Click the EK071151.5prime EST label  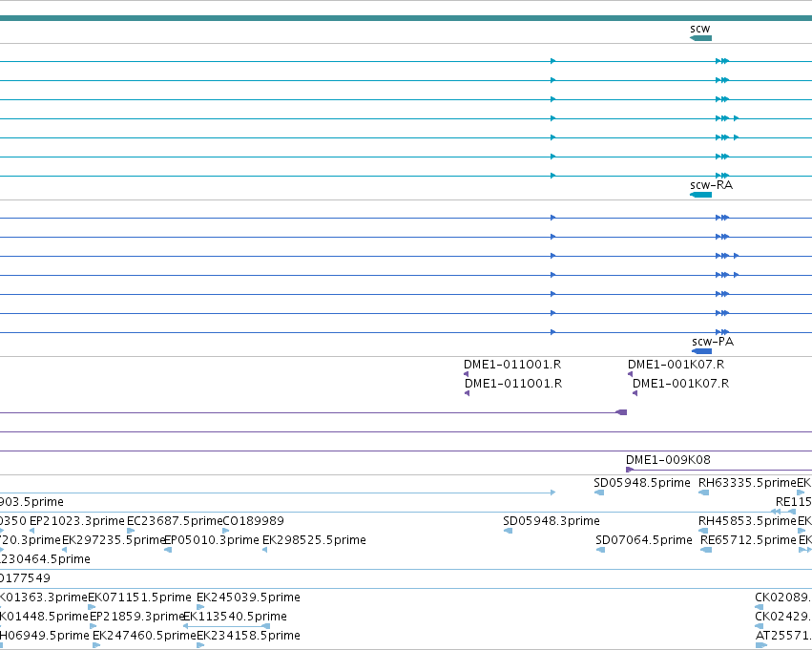point(139,598)
